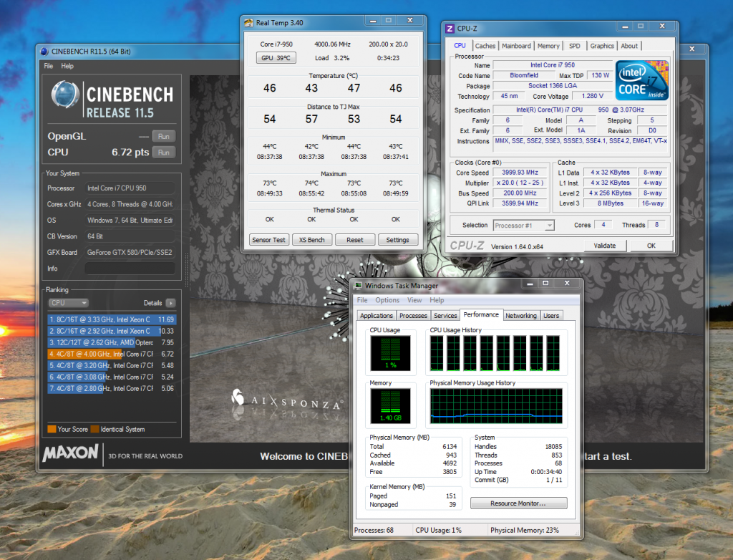Switch to the Memory tab in CPU-Z

(548, 46)
